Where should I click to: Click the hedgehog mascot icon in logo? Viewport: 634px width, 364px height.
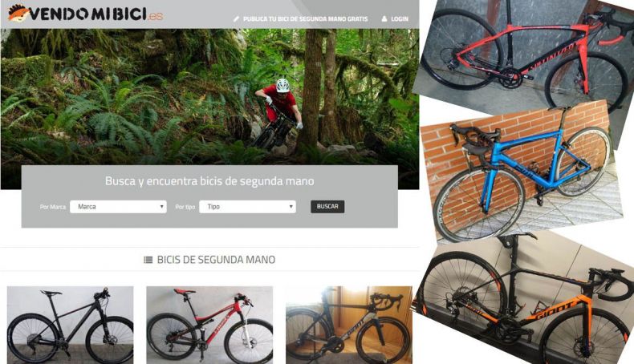[18, 13]
